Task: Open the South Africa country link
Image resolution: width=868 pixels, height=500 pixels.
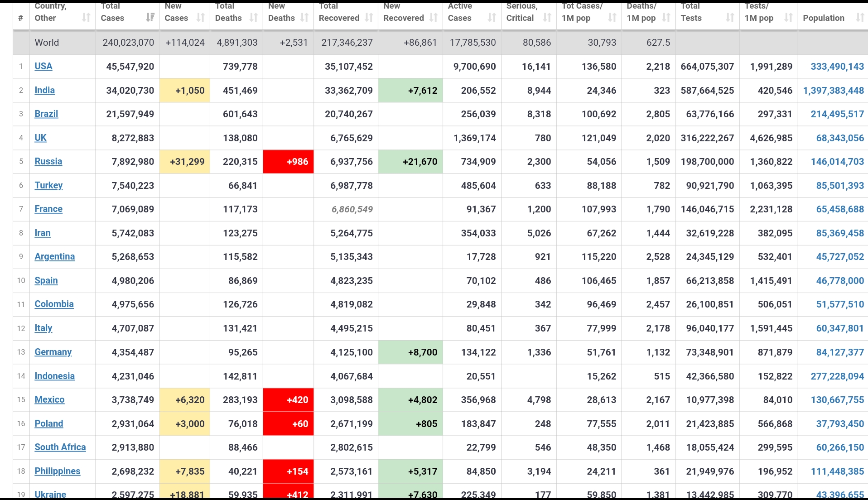Action: 60,447
